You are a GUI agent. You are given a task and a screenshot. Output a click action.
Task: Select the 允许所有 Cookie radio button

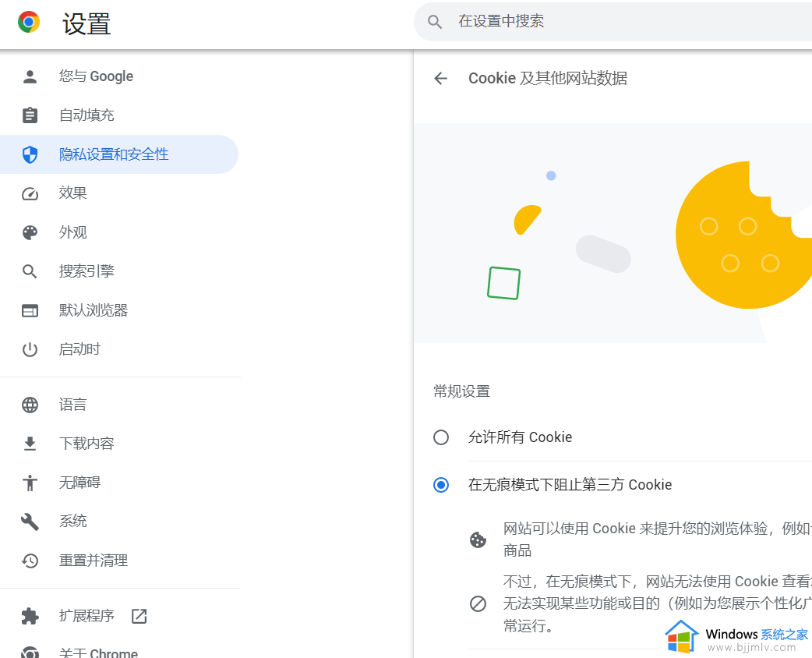[x=441, y=437]
